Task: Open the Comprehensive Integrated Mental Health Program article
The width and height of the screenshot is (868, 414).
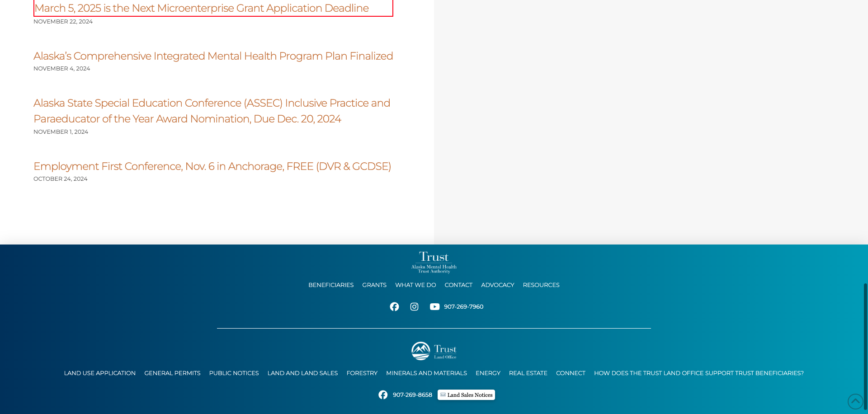Action: (x=213, y=56)
